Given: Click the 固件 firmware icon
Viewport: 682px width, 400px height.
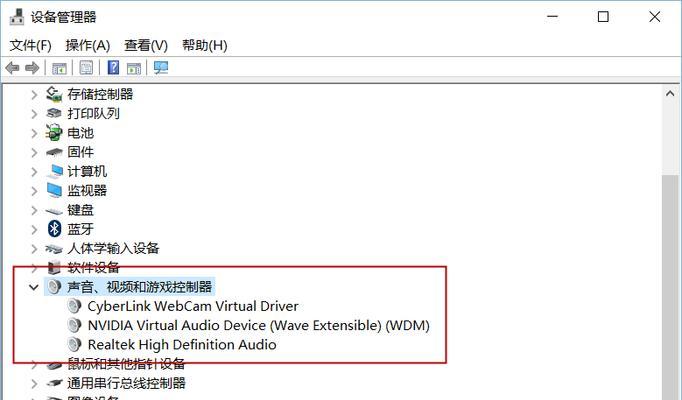Looking at the screenshot, I should (x=54, y=152).
